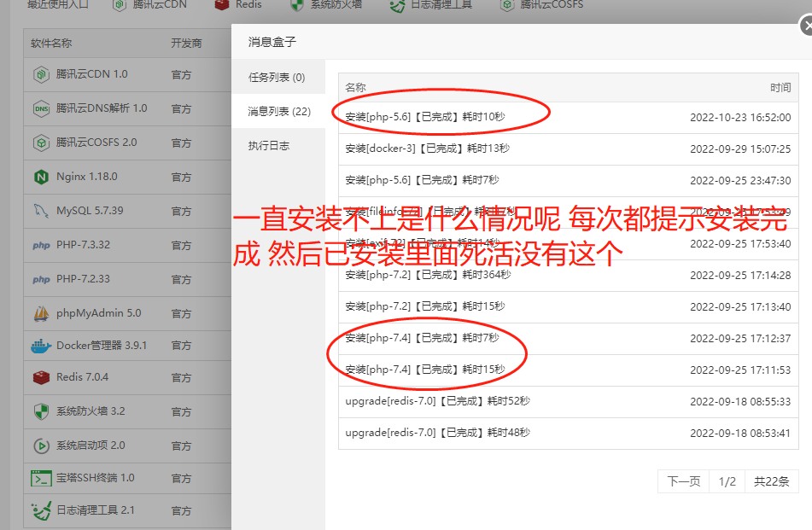Click the PHP-7.2.33 php icon
The height and width of the screenshot is (530, 812).
click(x=41, y=279)
